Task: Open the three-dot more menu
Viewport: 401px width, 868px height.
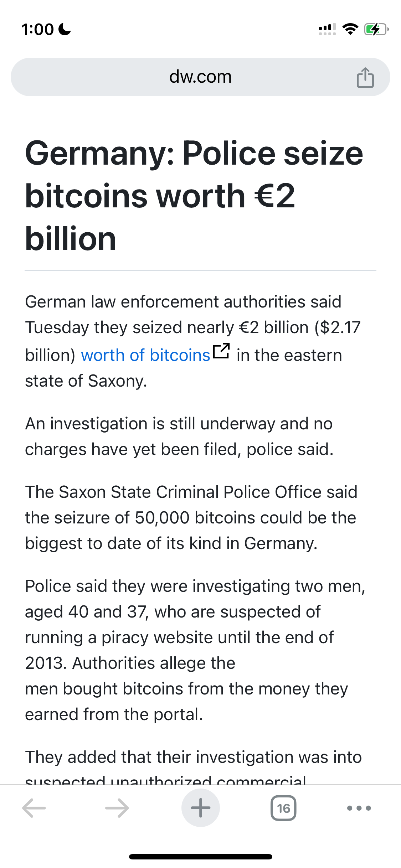Action: tap(359, 808)
